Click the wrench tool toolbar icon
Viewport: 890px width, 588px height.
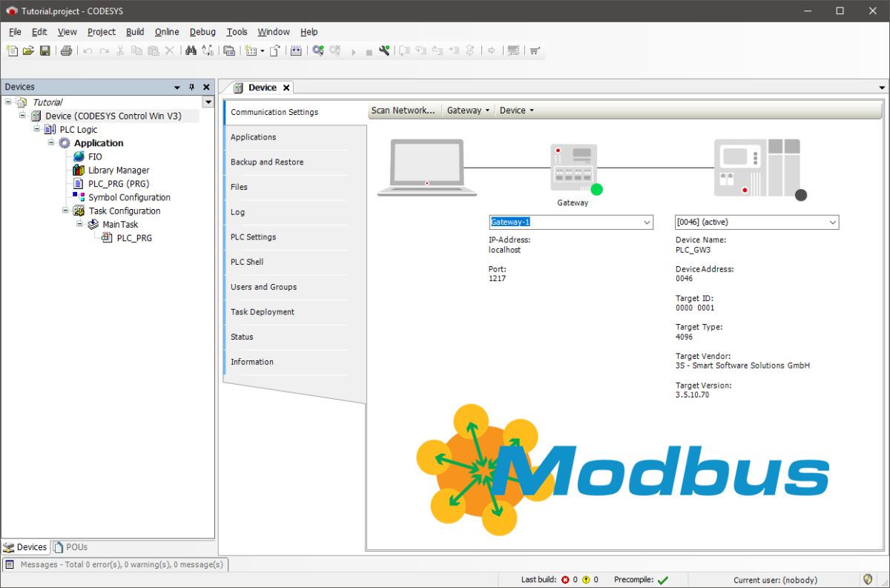383,50
